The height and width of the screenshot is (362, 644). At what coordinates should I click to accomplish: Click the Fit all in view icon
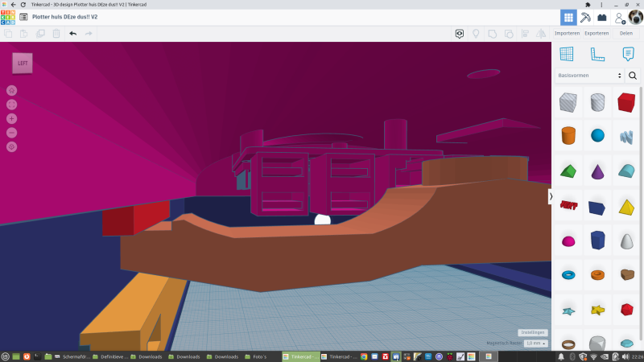pos(12,105)
